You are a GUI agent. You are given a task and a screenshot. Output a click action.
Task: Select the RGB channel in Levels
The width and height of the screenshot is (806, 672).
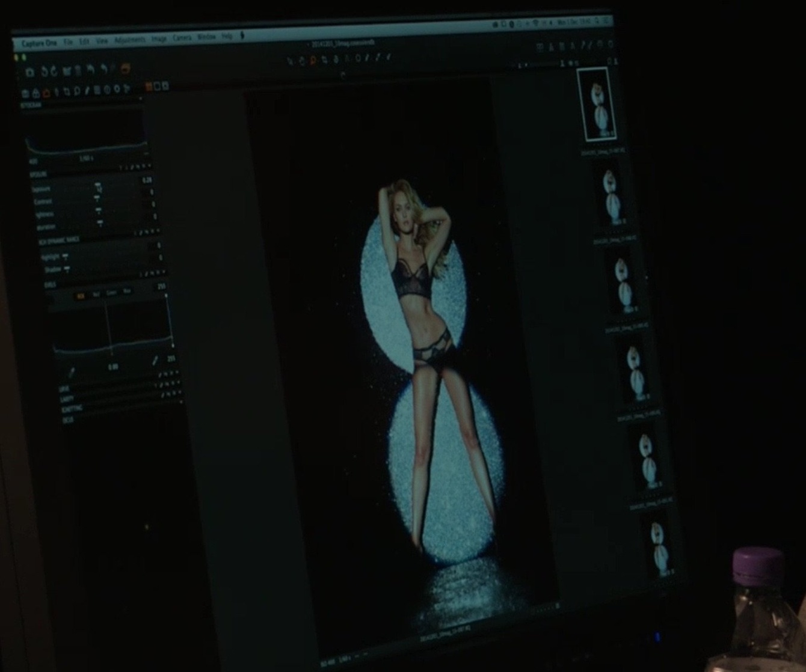pos(80,296)
